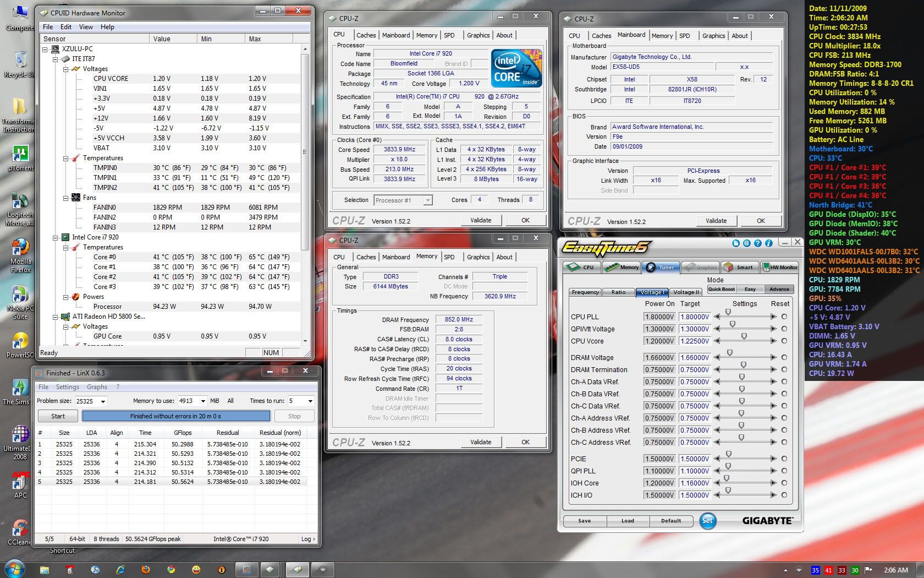Open the Yahoo Messenger smiley taskbar icon
The width and height of the screenshot is (924, 578).
click(196, 570)
